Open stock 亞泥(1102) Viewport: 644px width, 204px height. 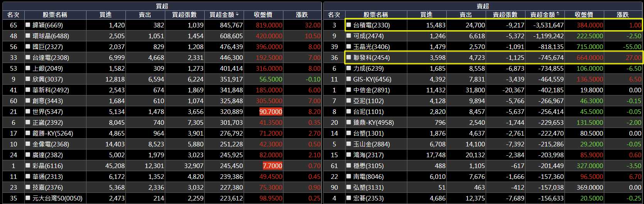pyautogui.click(x=368, y=101)
